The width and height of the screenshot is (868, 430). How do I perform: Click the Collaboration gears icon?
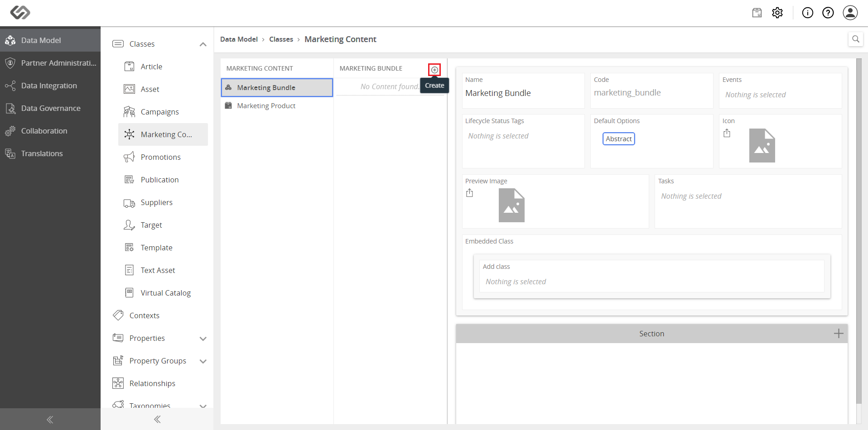pos(10,131)
